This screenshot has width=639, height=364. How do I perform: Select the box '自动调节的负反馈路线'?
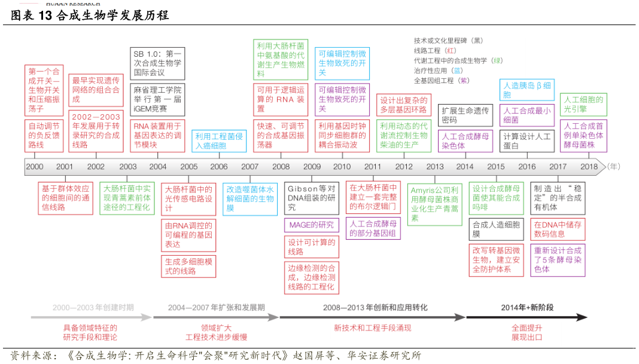coord(44,136)
